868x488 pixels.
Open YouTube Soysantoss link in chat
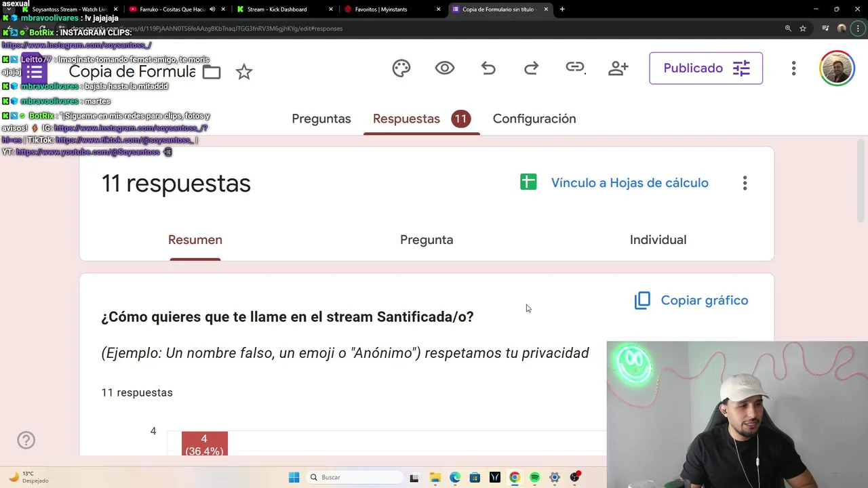(87, 152)
